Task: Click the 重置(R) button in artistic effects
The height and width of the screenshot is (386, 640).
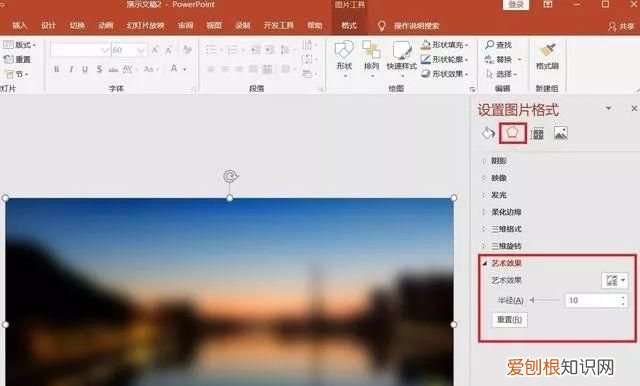Action: click(509, 319)
